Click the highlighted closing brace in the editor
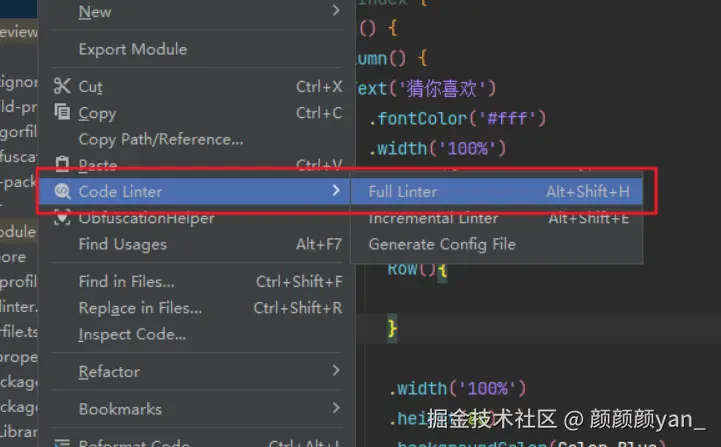The height and width of the screenshot is (447, 721). pos(392,328)
